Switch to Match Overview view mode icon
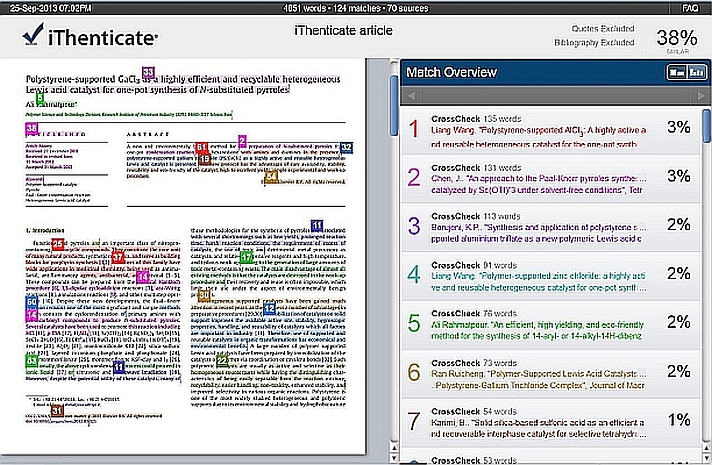This screenshot has height=465, width=712. click(x=677, y=72)
